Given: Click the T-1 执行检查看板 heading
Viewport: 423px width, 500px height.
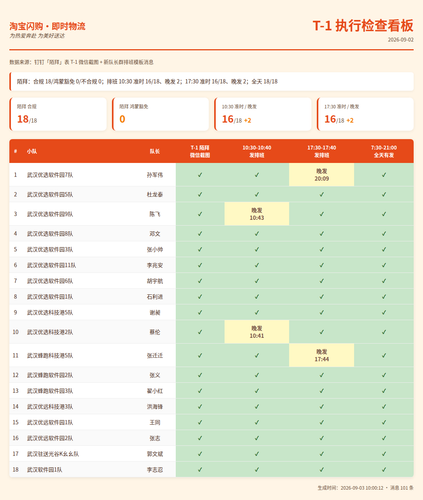Looking at the screenshot, I should pos(363,26).
